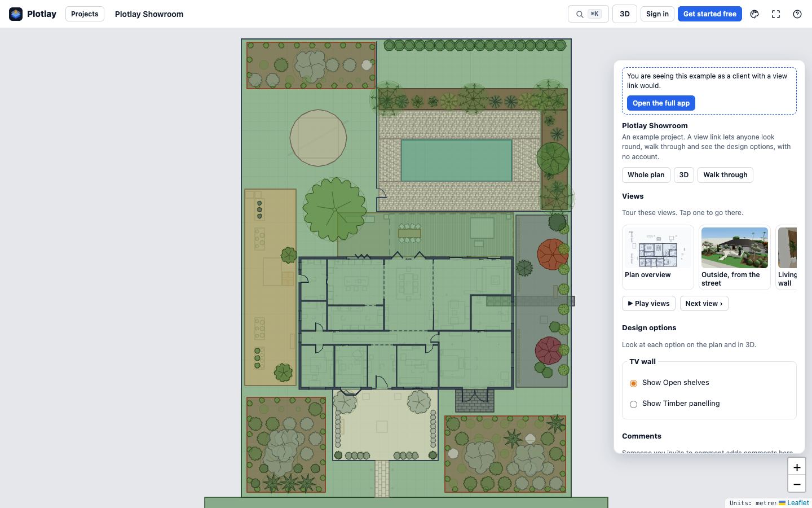This screenshot has width=812, height=508.
Task: Toggle fullscreen mode icon
Action: coord(776,14)
